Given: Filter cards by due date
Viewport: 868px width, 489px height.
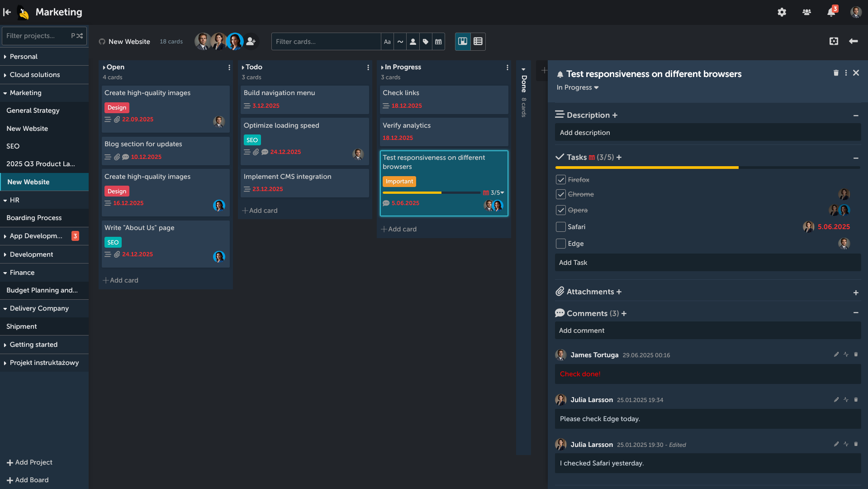Looking at the screenshot, I should click(438, 41).
